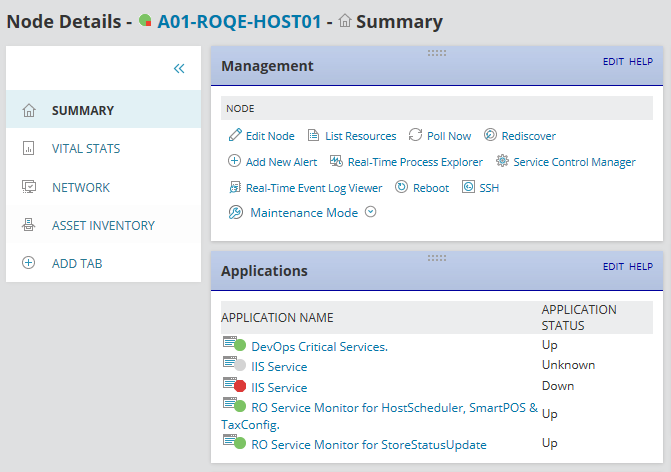
Task: Open DevOps Critical Services application
Action: 319,347
